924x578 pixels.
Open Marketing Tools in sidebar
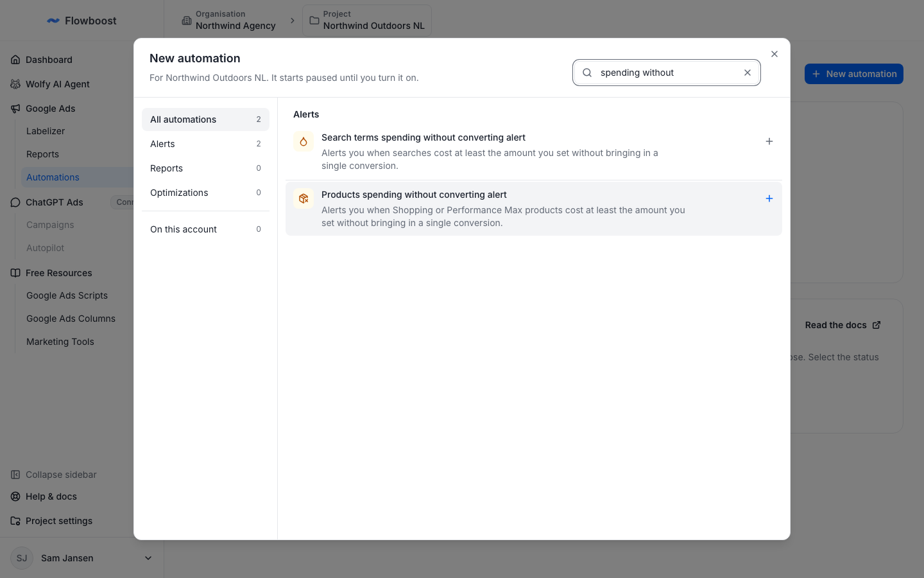60,342
